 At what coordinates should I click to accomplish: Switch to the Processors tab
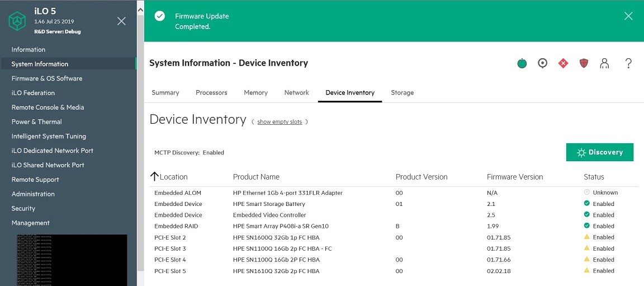(x=211, y=92)
